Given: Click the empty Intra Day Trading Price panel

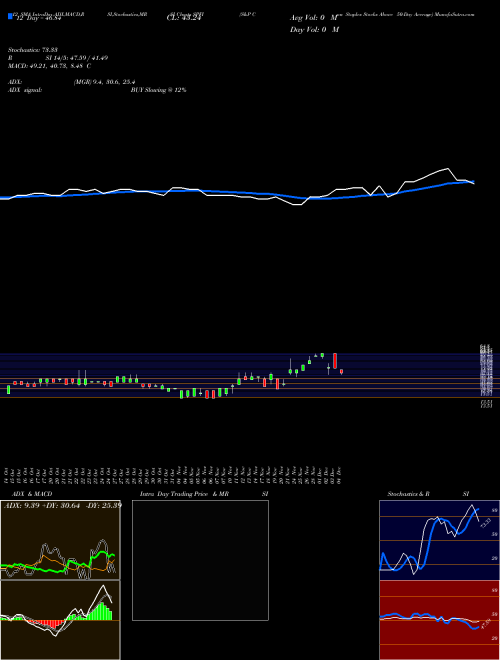Looking at the screenshot, I should tap(200, 560).
